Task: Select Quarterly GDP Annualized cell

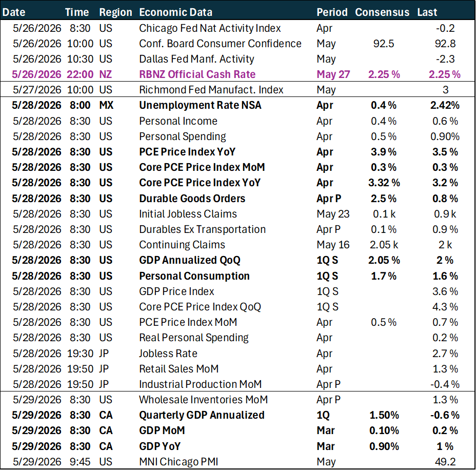Action: click(202, 415)
